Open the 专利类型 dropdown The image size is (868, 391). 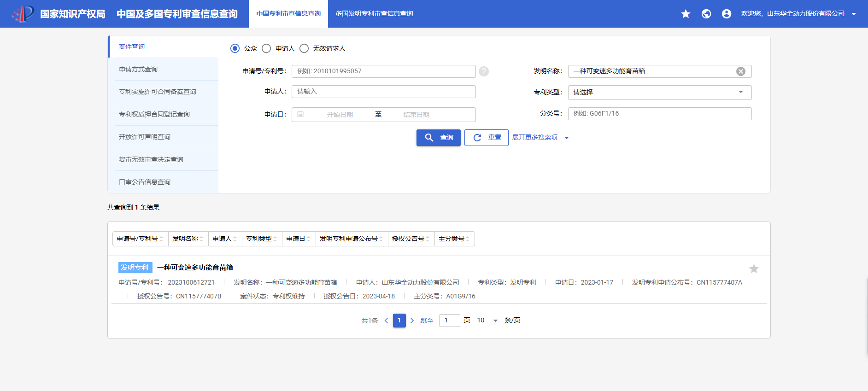click(660, 92)
